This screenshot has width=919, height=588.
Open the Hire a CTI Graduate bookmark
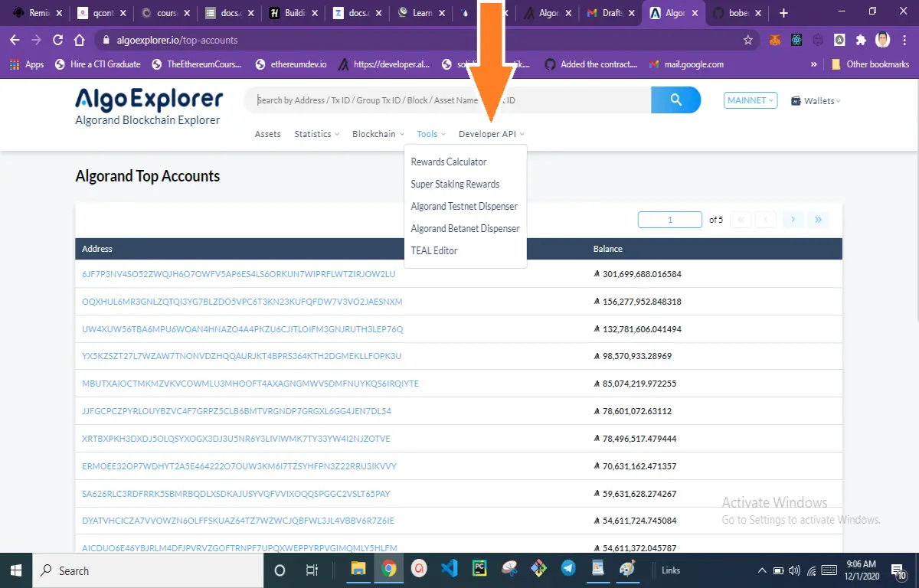click(x=98, y=64)
